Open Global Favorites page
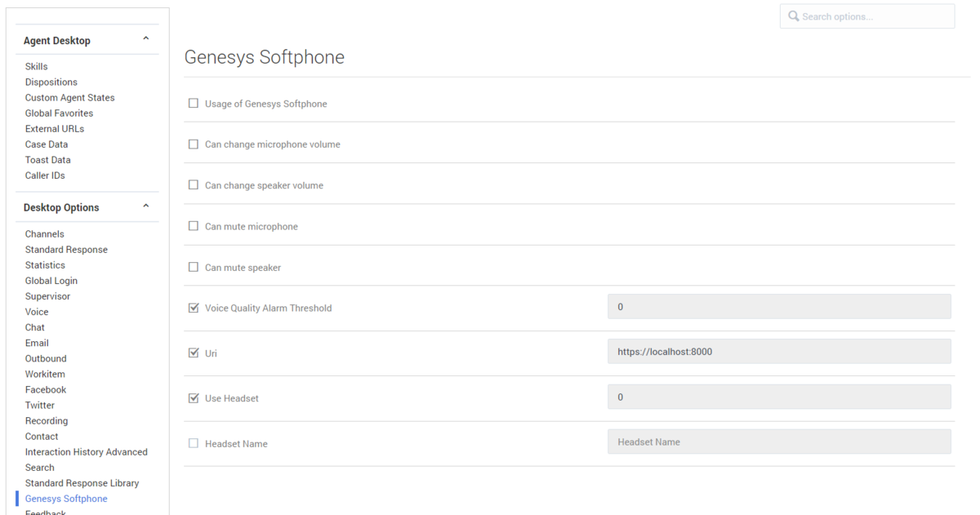Viewport: 980px width, 515px height. point(59,113)
